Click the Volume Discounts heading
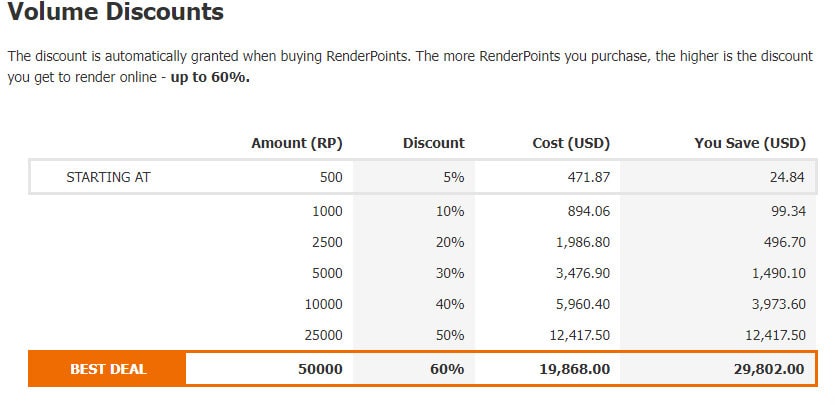835x405 pixels. tap(116, 12)
